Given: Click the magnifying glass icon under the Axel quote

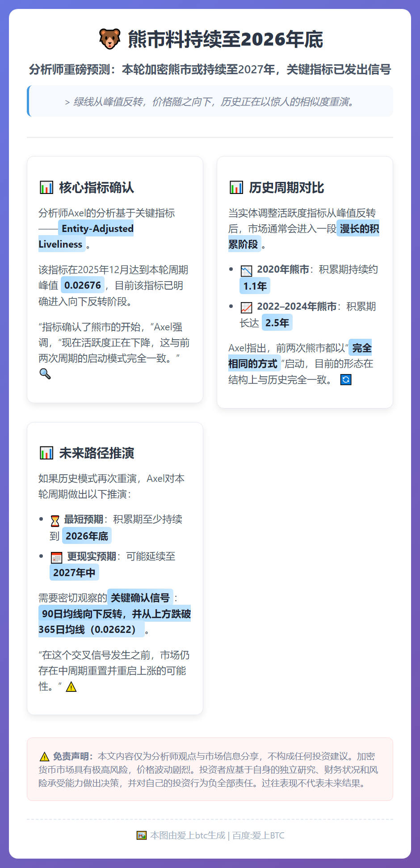Looking at the screenshot, I should point(45,374).
